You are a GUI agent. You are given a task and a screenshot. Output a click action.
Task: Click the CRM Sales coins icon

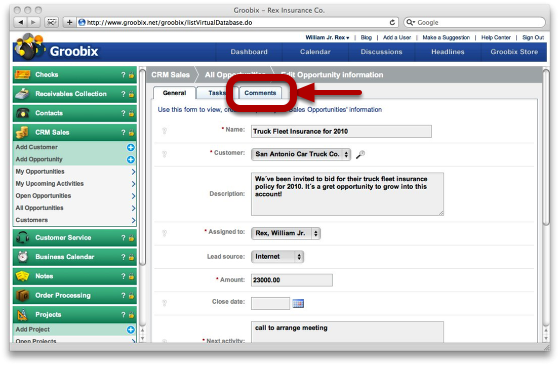click(x=22, y=132)
